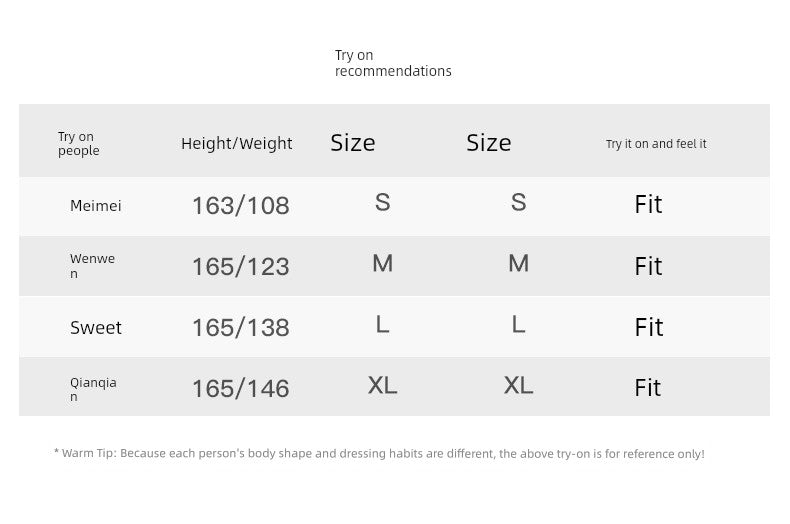This screenshot has width=790, height=524.
Task: Select the 165/146 measurement cell
Action: (x=241, y=388)
